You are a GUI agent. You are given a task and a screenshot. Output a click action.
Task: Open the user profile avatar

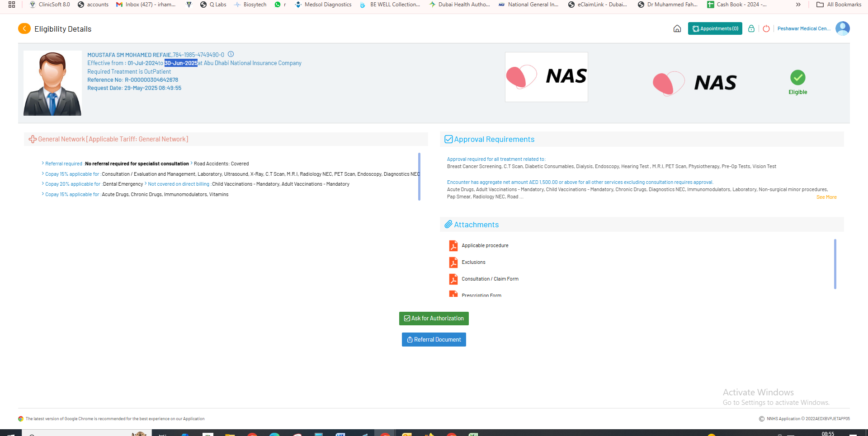coord(843,28)
